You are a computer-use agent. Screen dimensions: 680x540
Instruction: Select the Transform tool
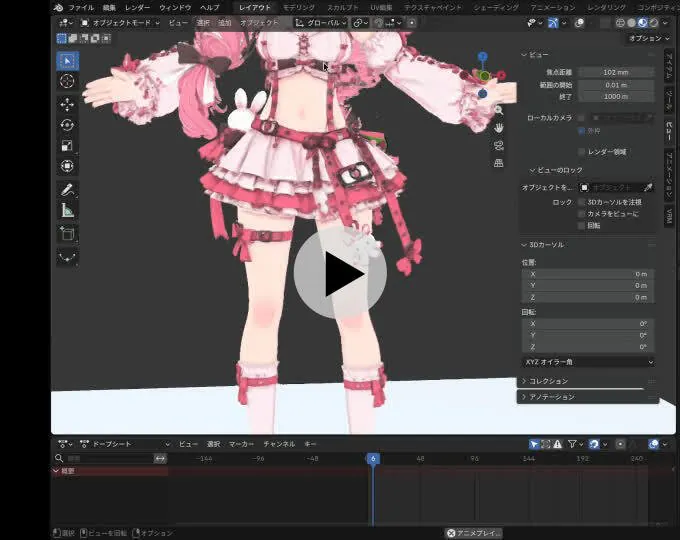[x=67, y=166]
